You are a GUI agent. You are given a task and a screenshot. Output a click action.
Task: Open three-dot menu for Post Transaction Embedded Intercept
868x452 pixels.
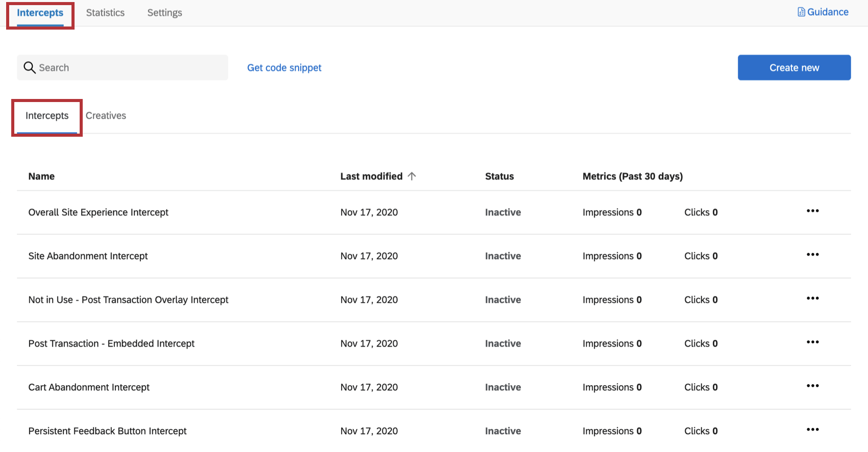pos(812,342)
